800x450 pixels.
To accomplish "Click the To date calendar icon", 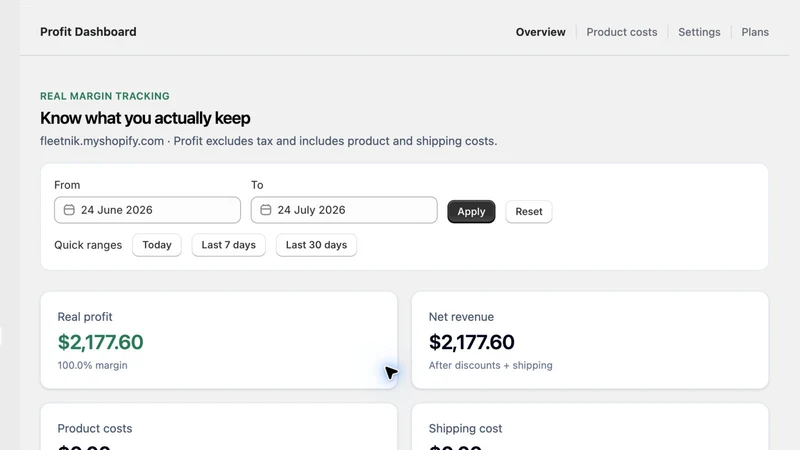I will 266,210.
